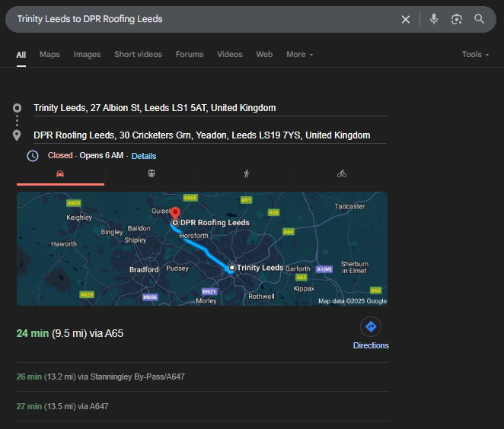Click the magnifying glass search icon
The image size is (504, 429).
(479, 19)
